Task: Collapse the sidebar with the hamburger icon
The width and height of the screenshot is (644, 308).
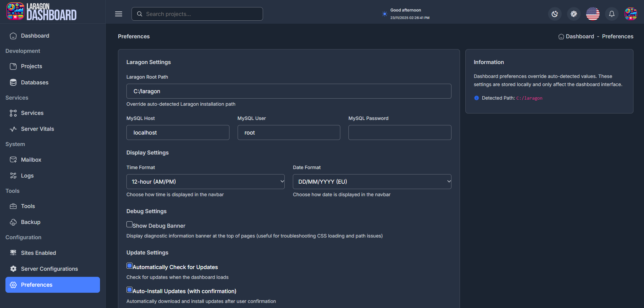Action: point(119,14)
